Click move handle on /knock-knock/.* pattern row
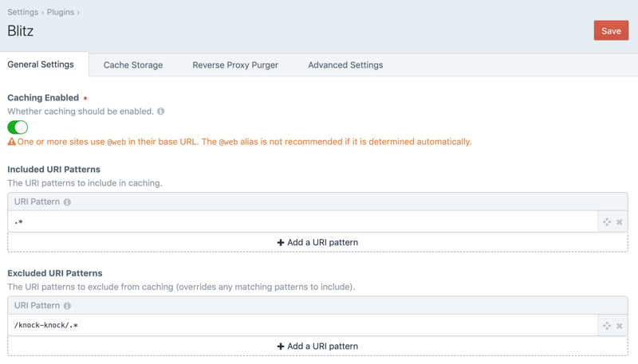638x364 pixels. pos(607,326)
